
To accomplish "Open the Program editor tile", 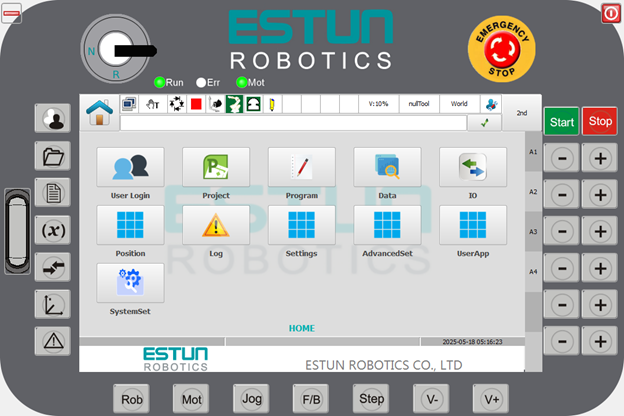I will [x=302, y=167].
